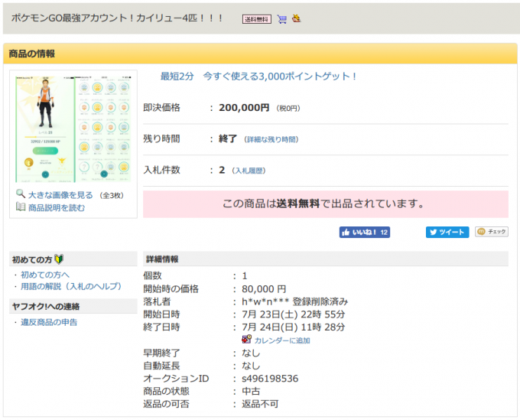Select the auction ID s496198536 text

point(270,379)
